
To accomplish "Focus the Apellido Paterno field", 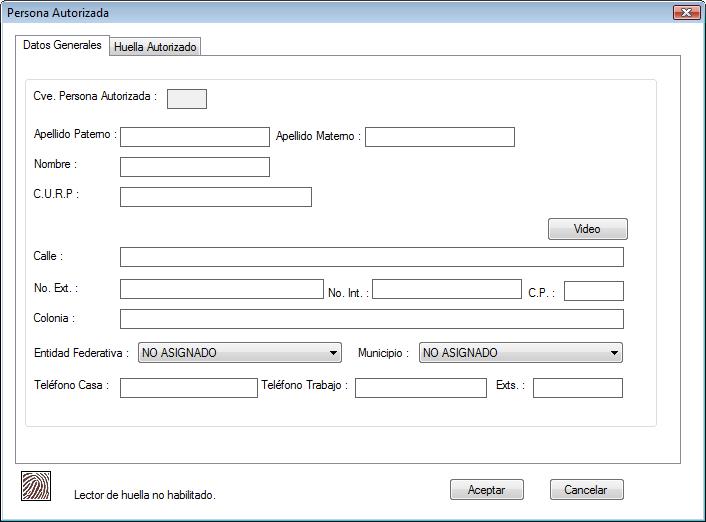I will pyautogui.click(x=195, y=137).
